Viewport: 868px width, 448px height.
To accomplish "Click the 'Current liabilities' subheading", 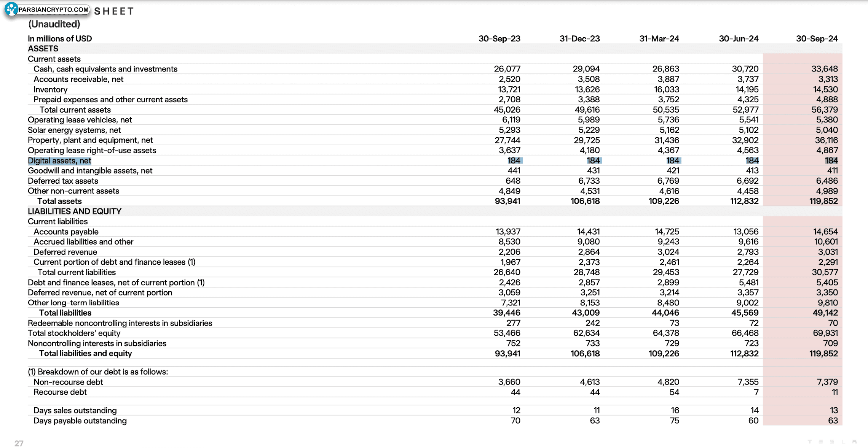I will pyautogui.click(x=57, y=221).
